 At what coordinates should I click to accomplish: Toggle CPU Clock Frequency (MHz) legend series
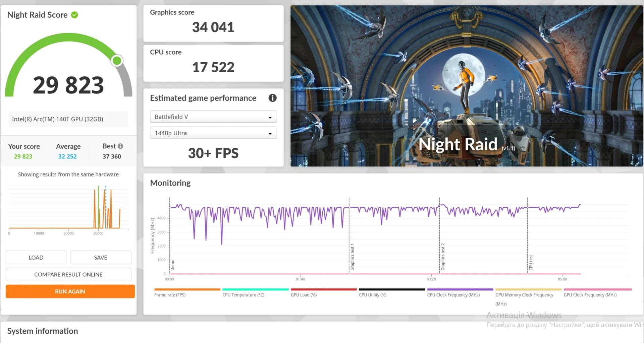(x=453, y=295)
